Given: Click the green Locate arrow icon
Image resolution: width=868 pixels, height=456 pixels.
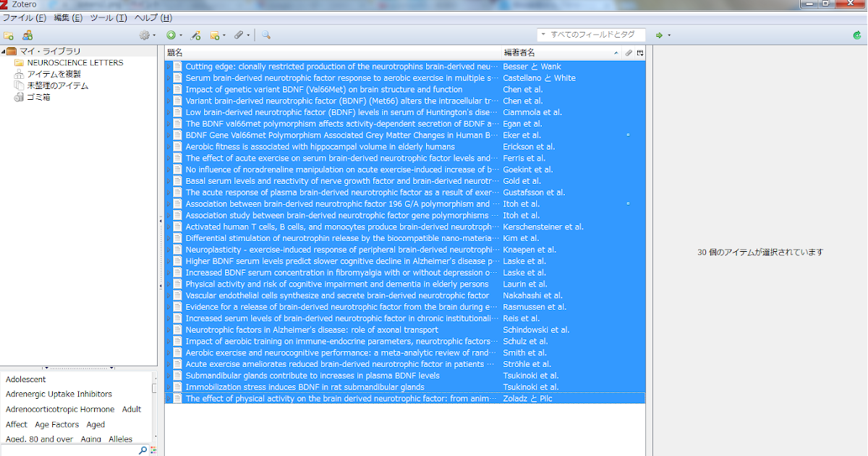Looking at the screenshot, I should pyautogui.click(x=659, y=35).
